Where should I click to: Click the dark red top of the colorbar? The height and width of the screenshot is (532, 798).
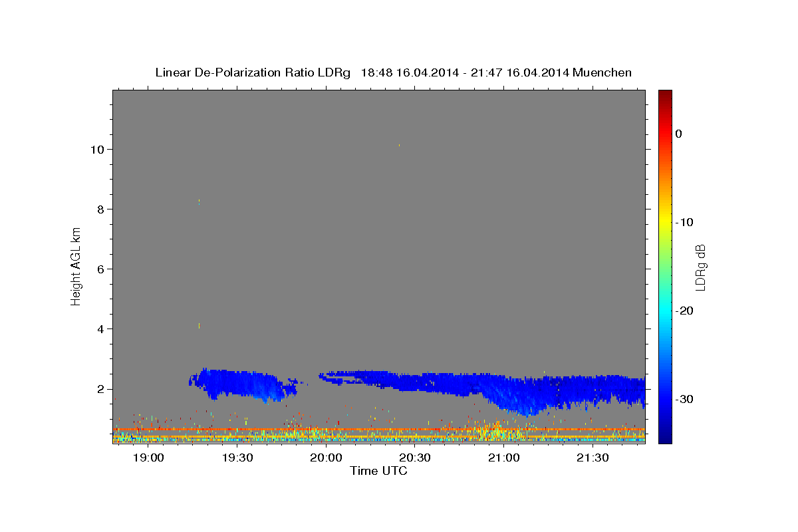(x=665, y=94)
